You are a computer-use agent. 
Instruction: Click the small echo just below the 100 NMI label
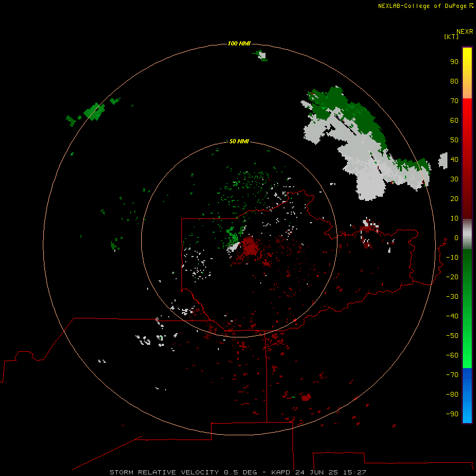[261, 56]
